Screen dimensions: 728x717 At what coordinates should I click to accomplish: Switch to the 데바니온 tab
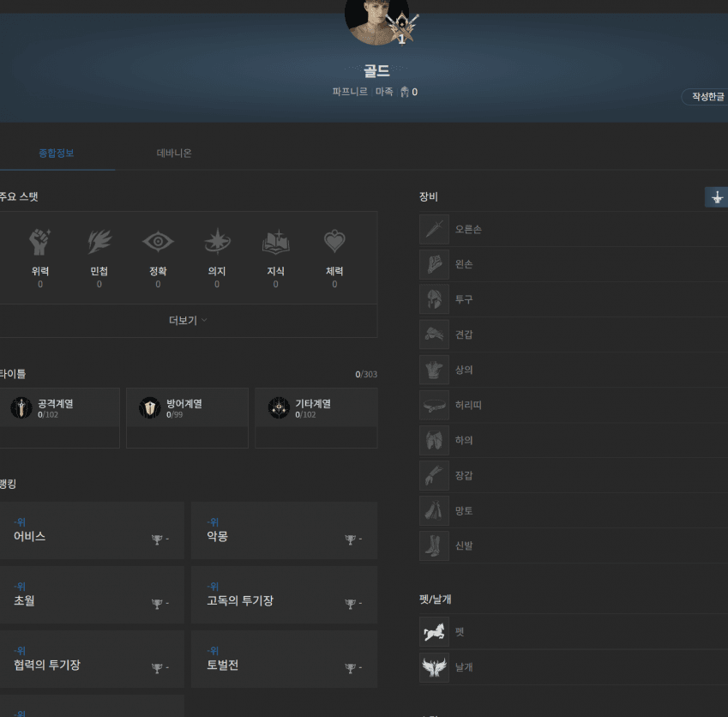[x=174, y=154]
